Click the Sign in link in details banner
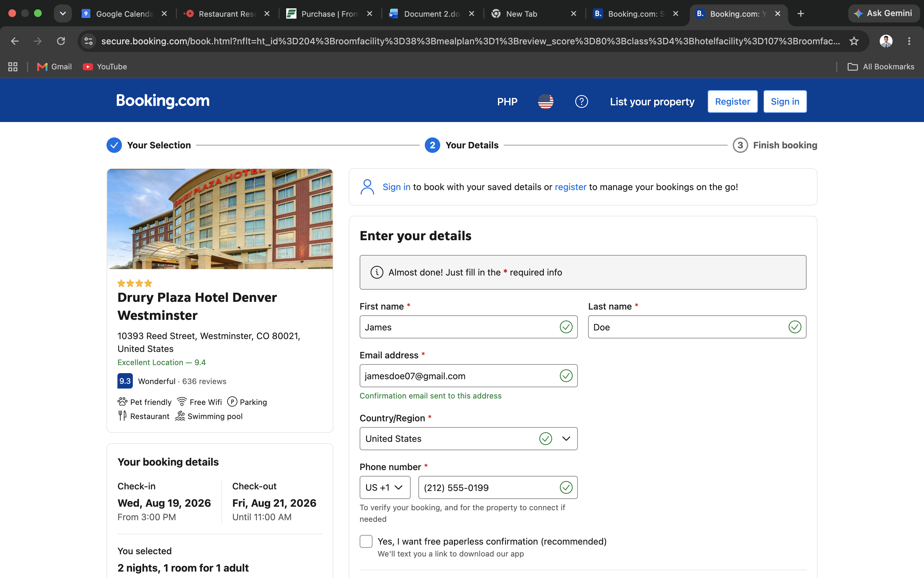 pyautogui.click(x=396, y=187)
